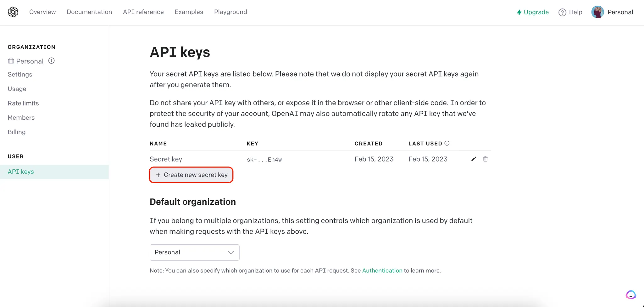This screenshot has height=307, width=644.
Task: Follow the Authentication link
Action: click(382, 270)
